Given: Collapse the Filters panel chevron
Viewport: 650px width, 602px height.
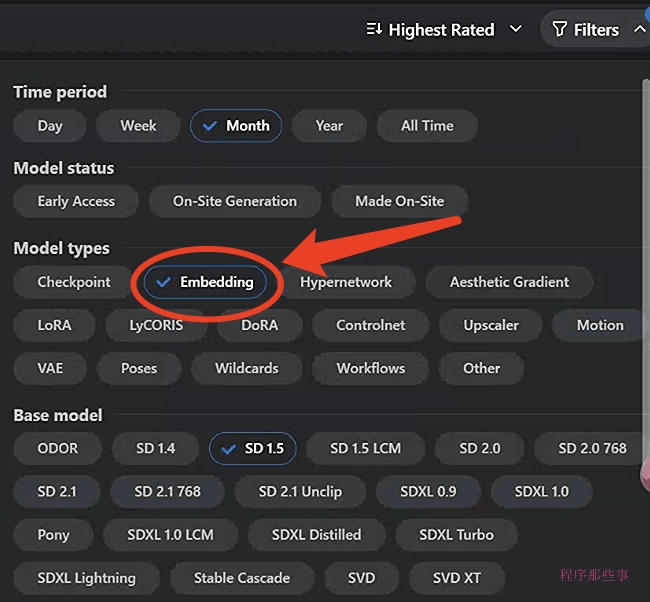Looking at the screenshot, I should (639, 30).
